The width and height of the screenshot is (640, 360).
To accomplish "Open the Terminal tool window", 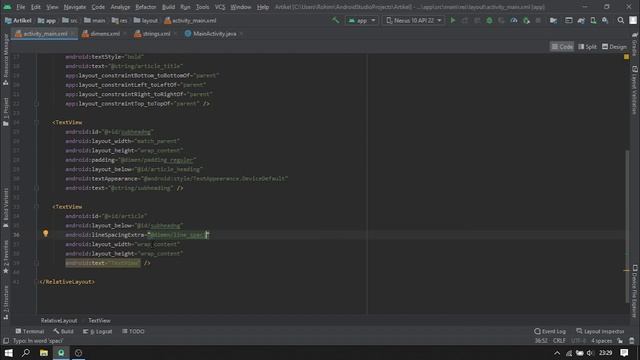I will click(29, 331).
